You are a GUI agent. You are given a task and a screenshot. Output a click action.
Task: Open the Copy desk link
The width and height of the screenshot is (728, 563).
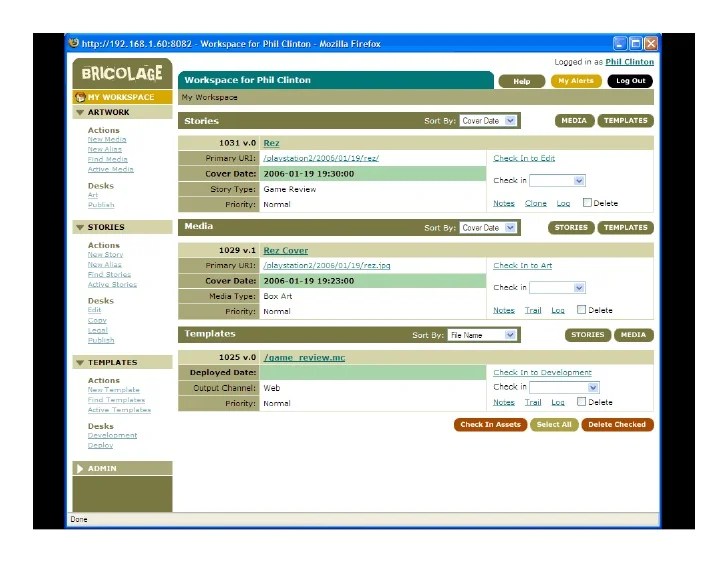point(97,320)
